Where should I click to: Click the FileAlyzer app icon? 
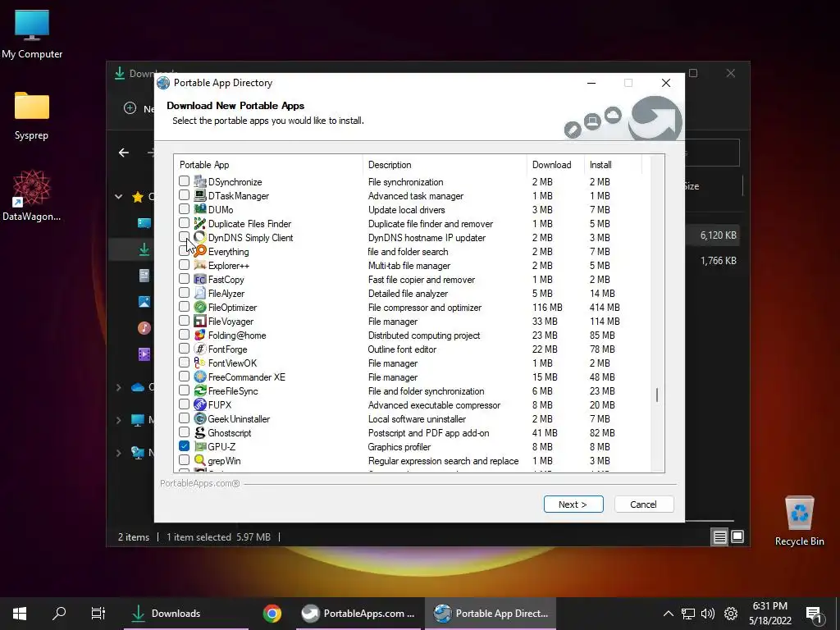pos(200,293)
